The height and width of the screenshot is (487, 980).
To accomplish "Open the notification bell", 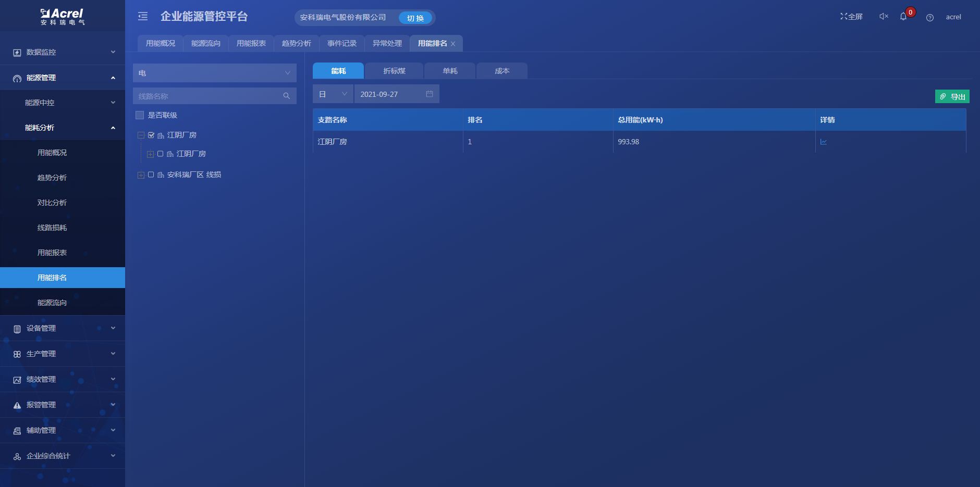I will (x=903, y=17).
